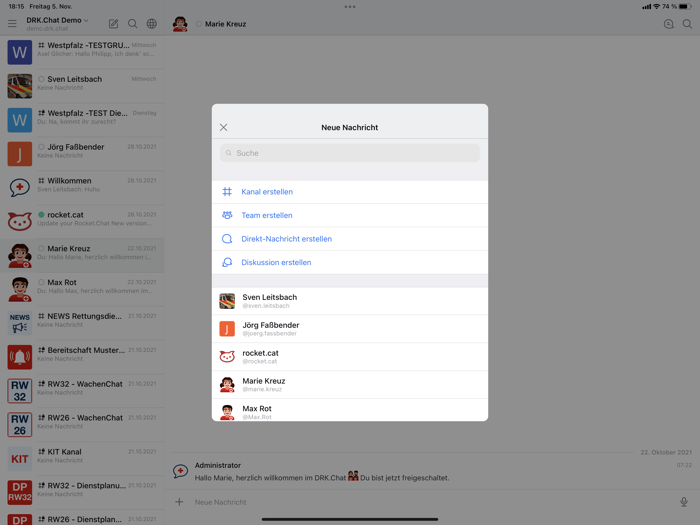Open threads icon in chat header
700x525 pixels.
pyautogui.click(x=668, y=24)
